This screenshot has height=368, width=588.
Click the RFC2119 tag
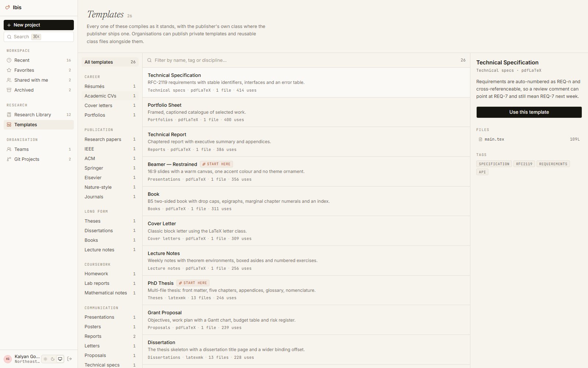pos(524,164)
